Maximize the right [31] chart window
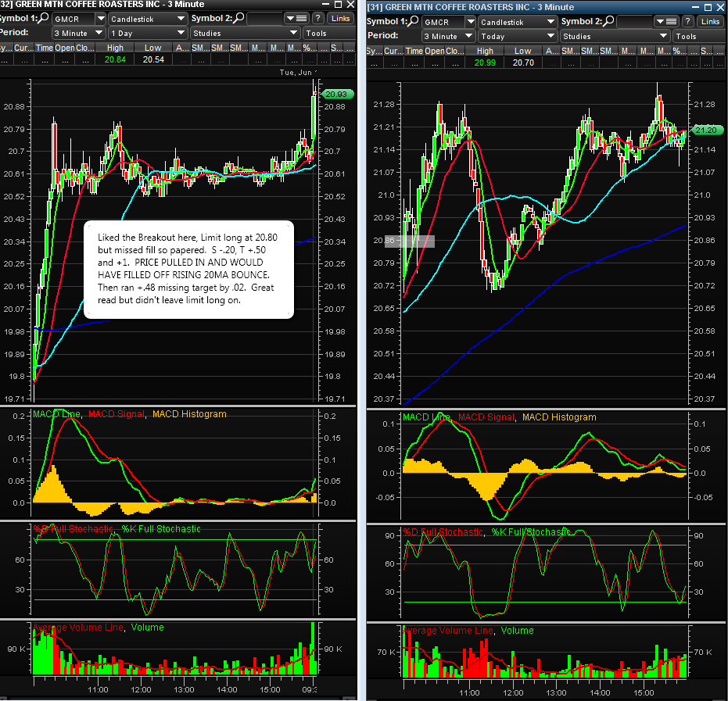This screenshot has width=728, height=701. pyautogui.click(x=708, y=7)
